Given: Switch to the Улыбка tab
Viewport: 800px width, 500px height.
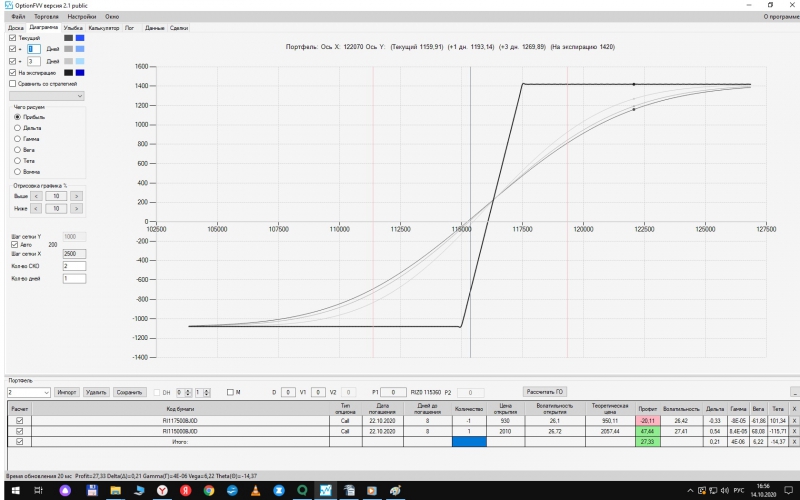Looking at the screenshot, I should [73, 28].
